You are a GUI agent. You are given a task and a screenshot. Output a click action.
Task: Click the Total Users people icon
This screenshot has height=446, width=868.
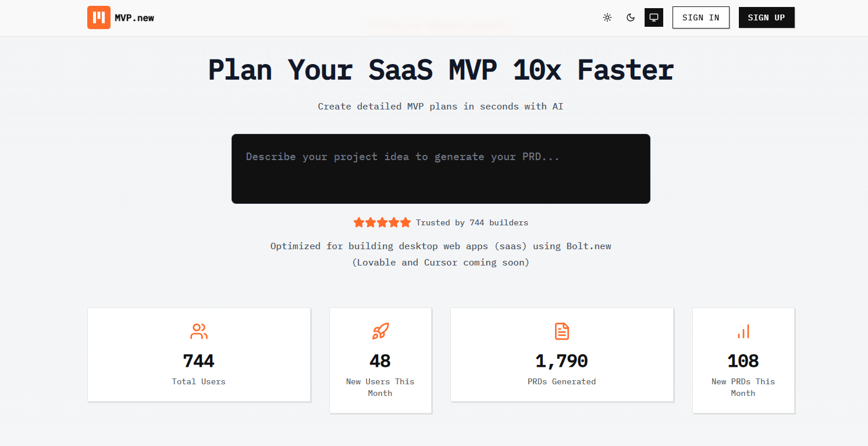[x=199, y=332]
